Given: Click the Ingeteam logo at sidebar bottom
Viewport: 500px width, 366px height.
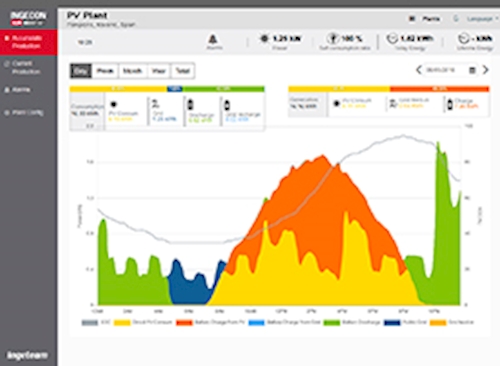Looking at the screenshot, I should point(27,355).
